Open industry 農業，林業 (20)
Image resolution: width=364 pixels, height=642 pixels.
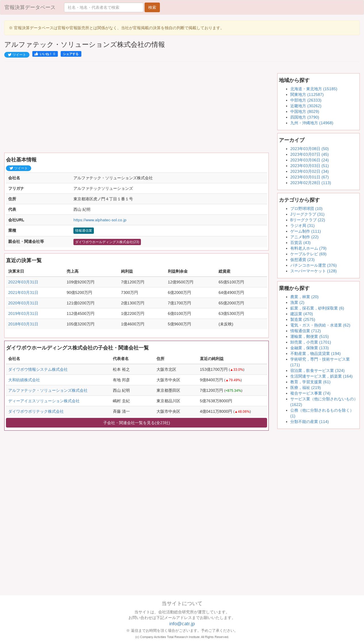click(x=304, y=297)
